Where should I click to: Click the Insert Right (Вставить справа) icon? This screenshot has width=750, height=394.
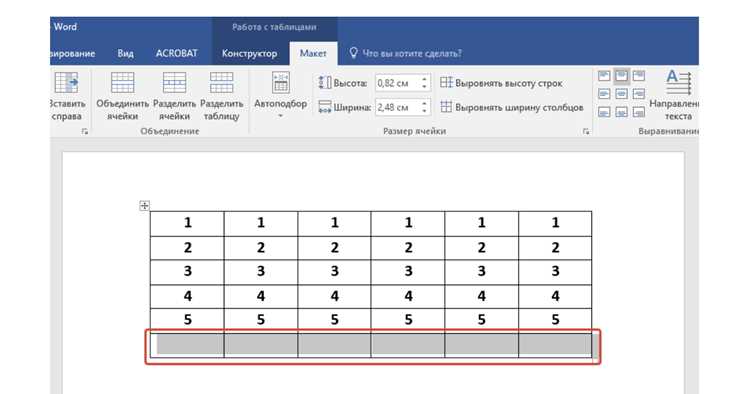pyautogui.click(x=66, y=83)
